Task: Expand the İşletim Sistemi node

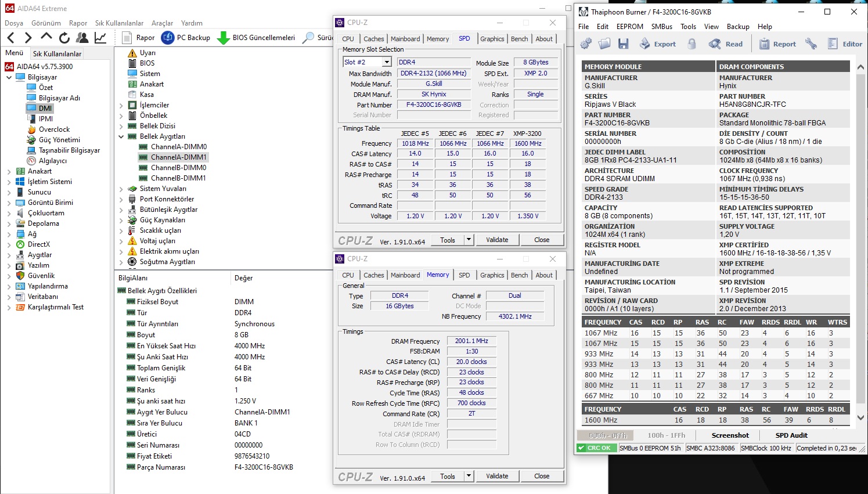Action: 9,182
